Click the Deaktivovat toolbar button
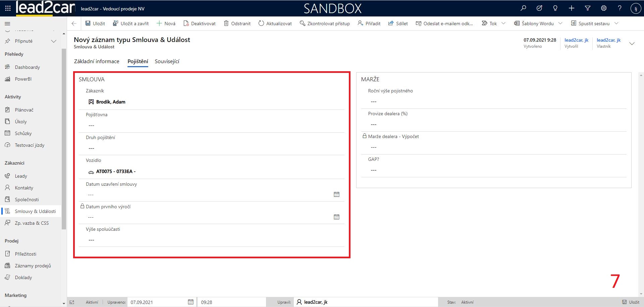 pyautogui.click(x=200, y=24)
